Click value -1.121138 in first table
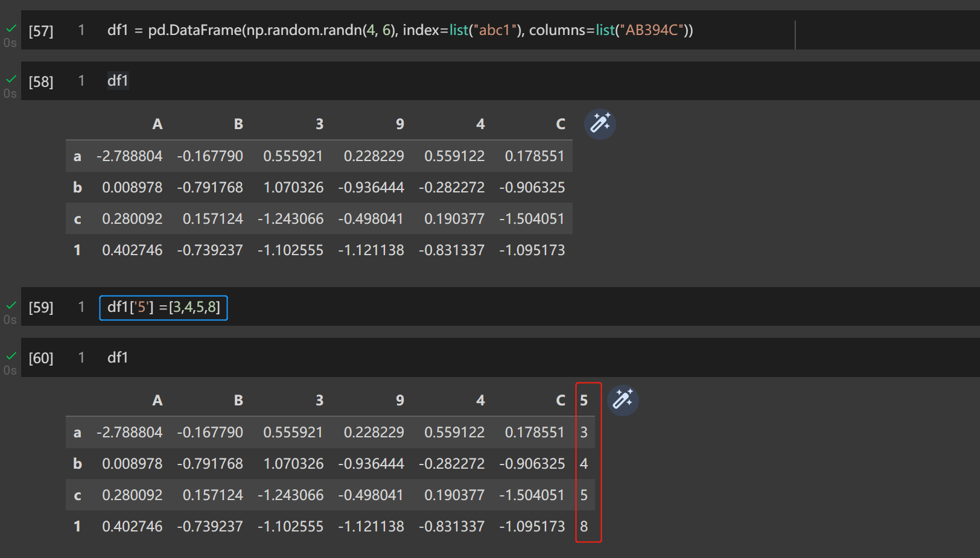The height and width of the screenshot is (558, 980). coord(371,250)
